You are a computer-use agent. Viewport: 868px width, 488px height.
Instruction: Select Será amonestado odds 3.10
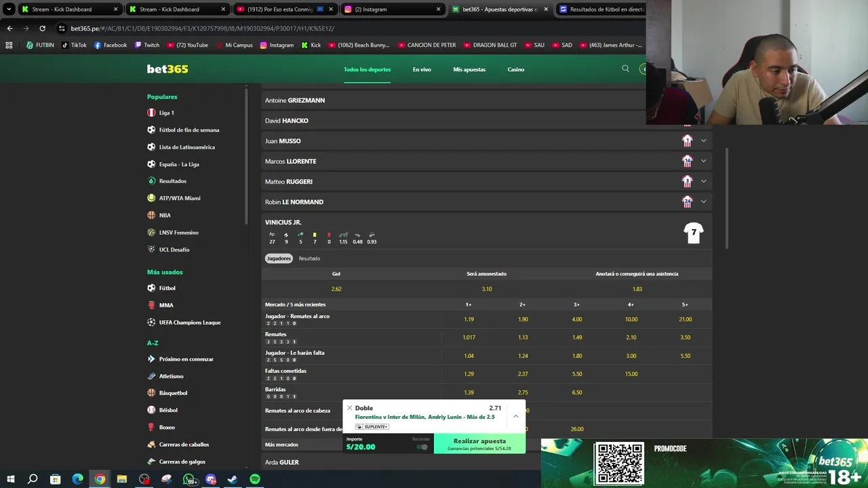(x=487, y=289)
